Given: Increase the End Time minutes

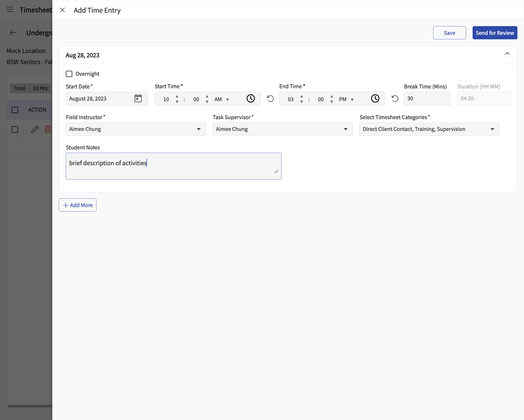Looking at the screenshot, I should 332,96.
